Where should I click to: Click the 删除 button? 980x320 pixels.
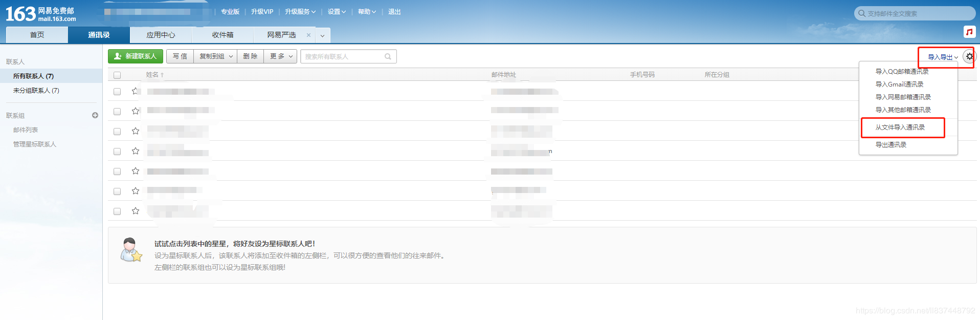pyautogui.click(x=251, y=56)
